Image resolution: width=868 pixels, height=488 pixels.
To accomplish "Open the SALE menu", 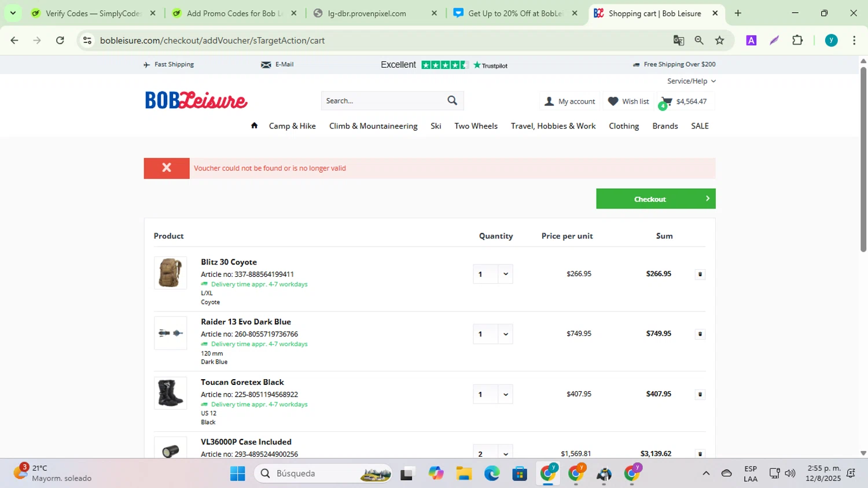I will click(x=700, y=126).
